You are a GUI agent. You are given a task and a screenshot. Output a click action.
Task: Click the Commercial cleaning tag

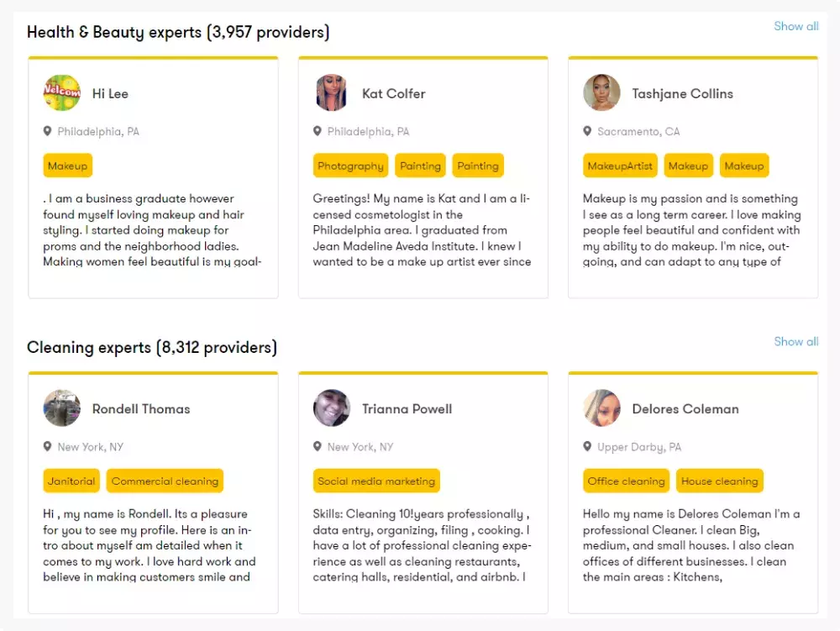coord(165,481)
